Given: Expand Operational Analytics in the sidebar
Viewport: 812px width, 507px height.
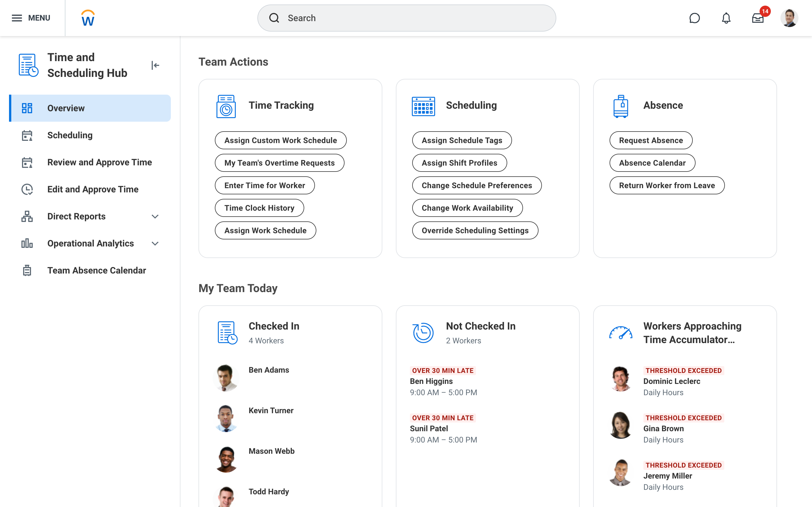Looking at the screenshot, I should click(x=155, y=243).
